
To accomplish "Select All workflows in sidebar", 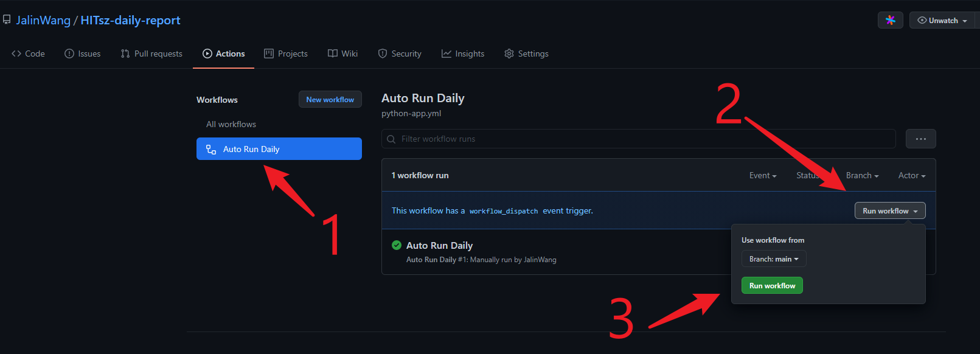I will 231,124.
